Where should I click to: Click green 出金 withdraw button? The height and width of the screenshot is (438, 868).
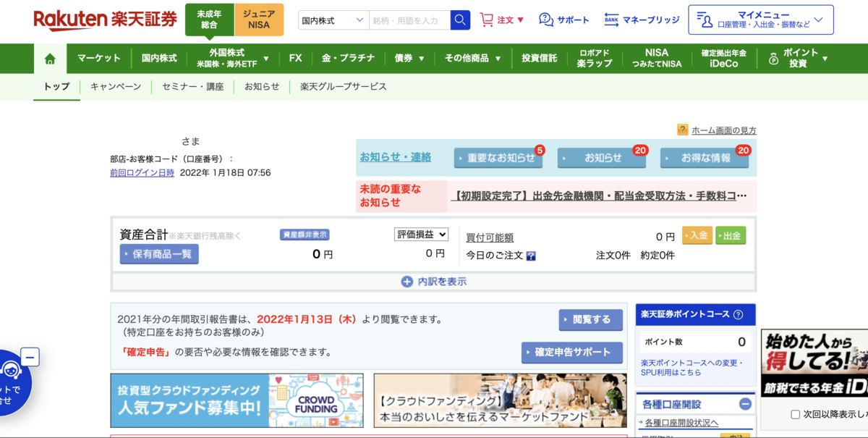[731, 235]
